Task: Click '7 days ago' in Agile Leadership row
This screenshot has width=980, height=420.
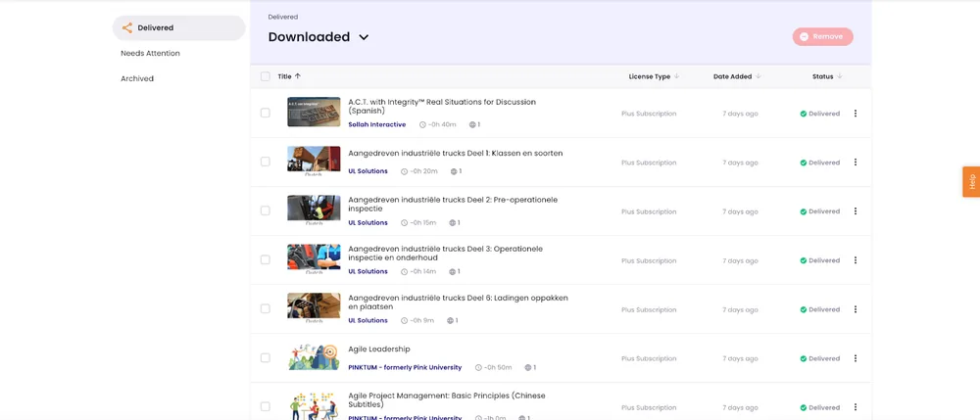Action: tap(741, 359)
